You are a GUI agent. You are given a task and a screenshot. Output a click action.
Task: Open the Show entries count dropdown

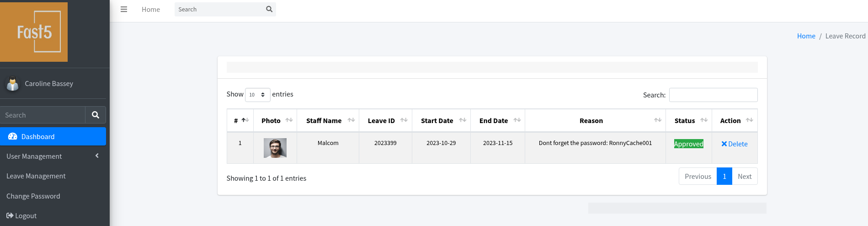click(x=258, y=95)
